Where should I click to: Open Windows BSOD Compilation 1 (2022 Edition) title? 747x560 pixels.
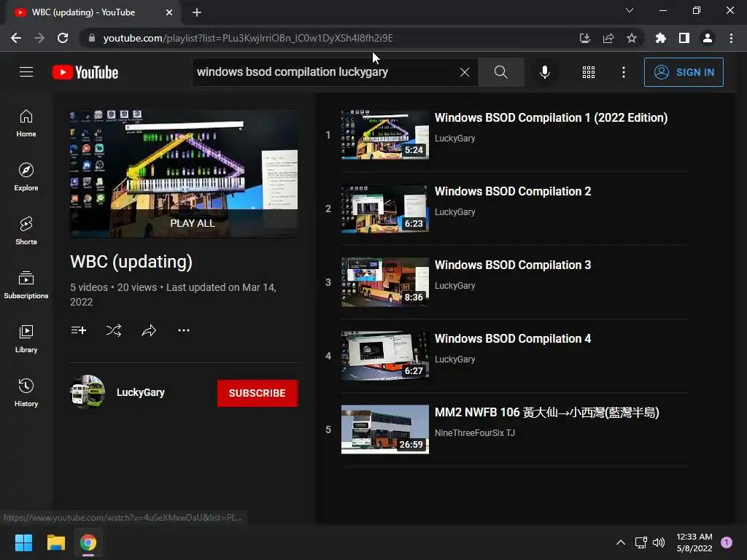pyautogui.click(x=551, y=117)
